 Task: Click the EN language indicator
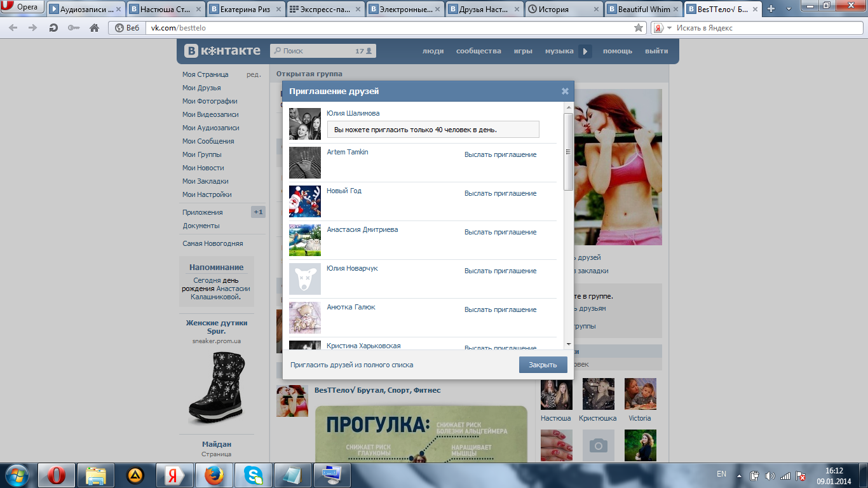[x=721, y=474]
